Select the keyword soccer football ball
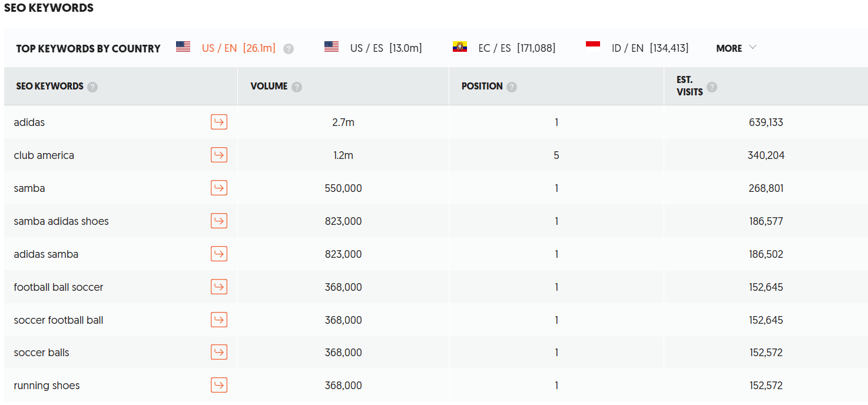Screen dimensions: 868x405 (58, 320)
